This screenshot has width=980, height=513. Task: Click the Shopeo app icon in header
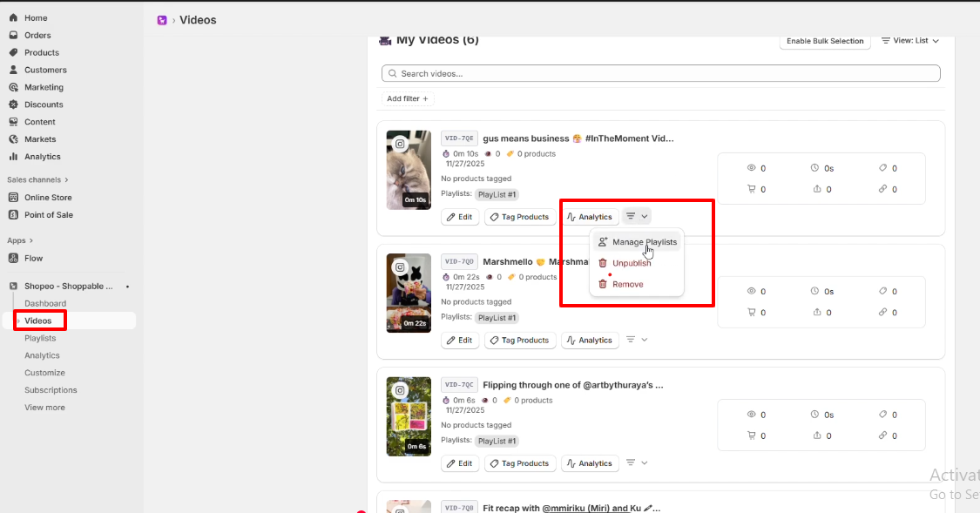[x=162, y=20]
